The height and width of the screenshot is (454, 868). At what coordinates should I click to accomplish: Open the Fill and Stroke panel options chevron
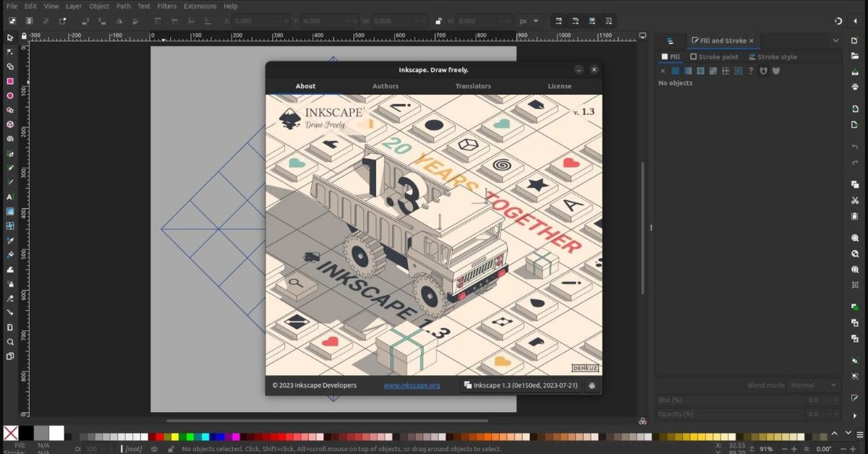(x=835, y=40)
